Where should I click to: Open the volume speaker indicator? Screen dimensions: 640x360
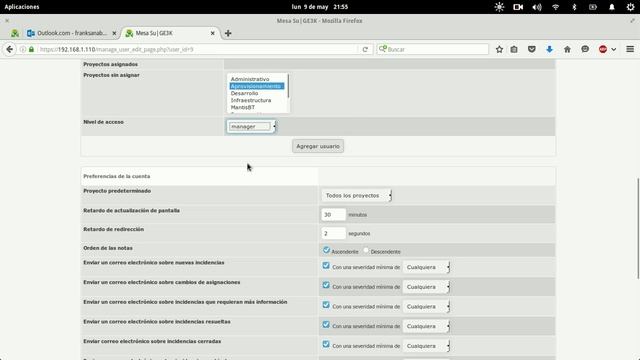tap(537, 7)
